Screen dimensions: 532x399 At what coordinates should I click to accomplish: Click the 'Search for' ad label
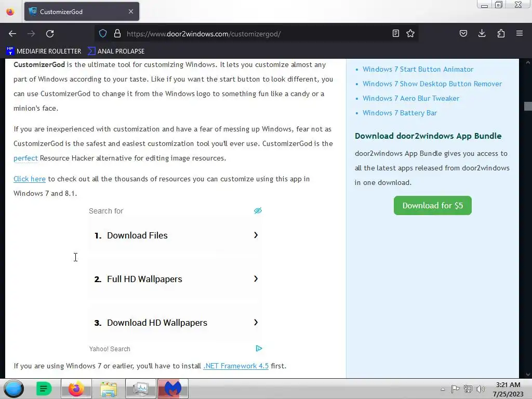[x=106, y=211]
